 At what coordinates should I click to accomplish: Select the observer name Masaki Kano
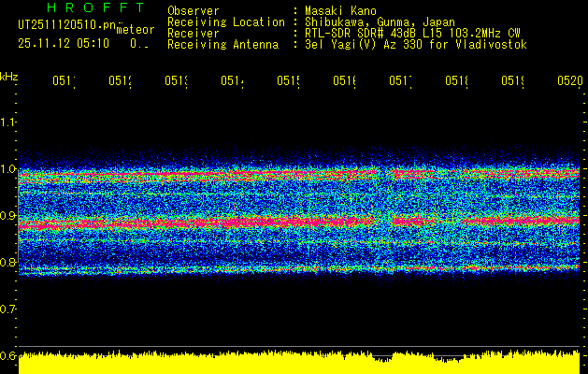(x=340, y=11)
